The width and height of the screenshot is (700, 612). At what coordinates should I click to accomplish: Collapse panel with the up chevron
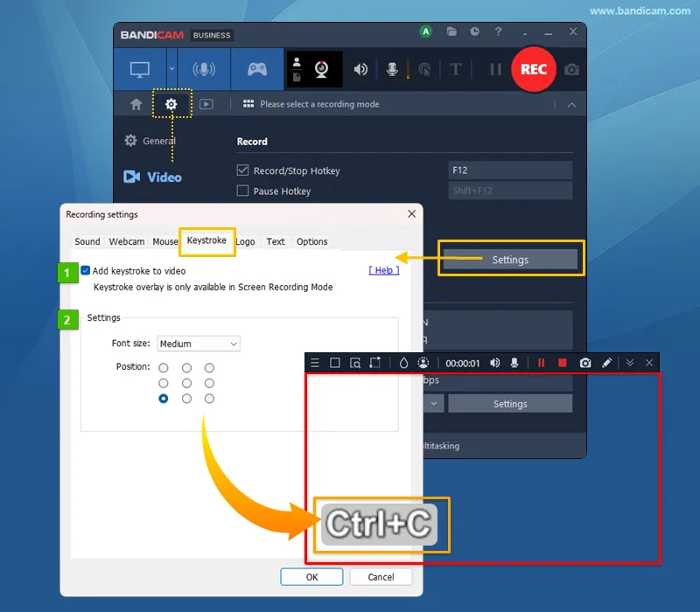(571, 105)
